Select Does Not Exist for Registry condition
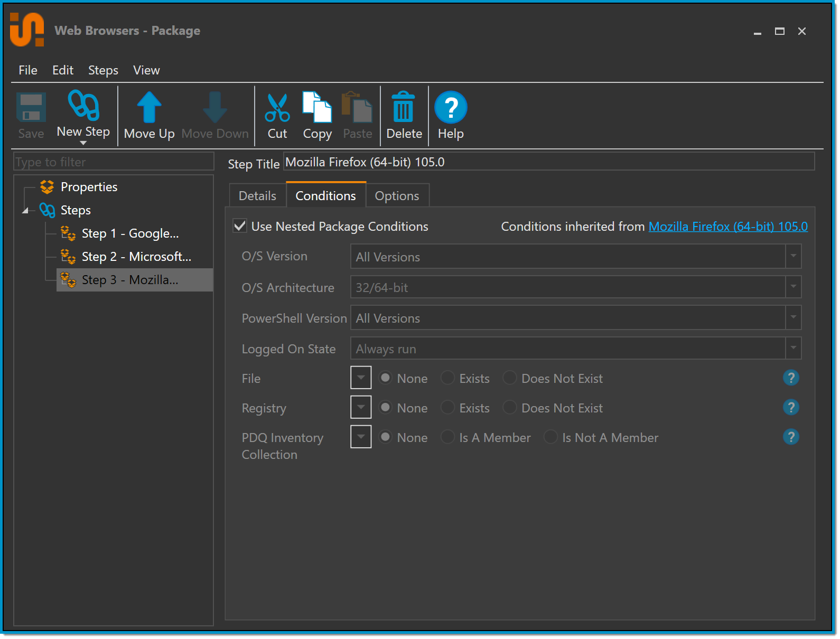Viewport: 840px width, 639px height. 510,408
